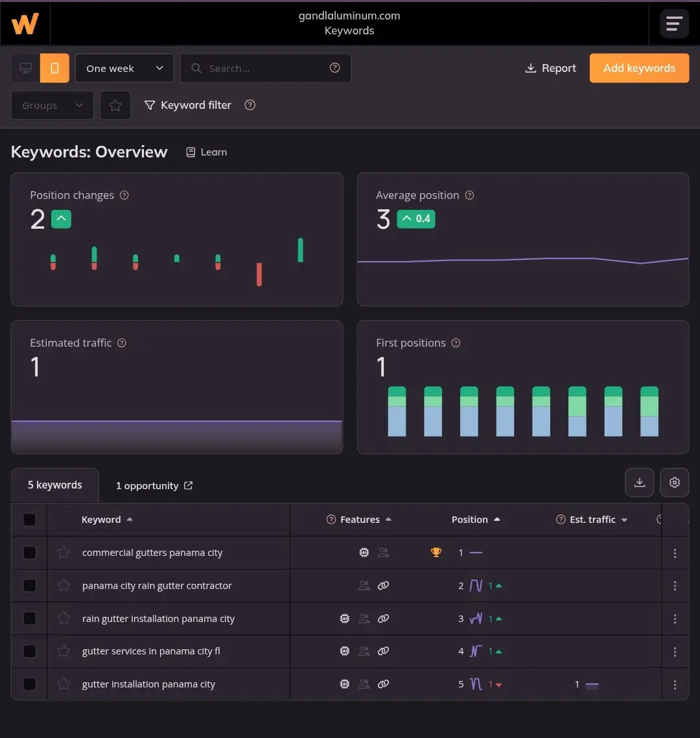The image size is (700, 738).
Task: Check the panama city rain gutter contractor row
Action: tap(30, 586)
